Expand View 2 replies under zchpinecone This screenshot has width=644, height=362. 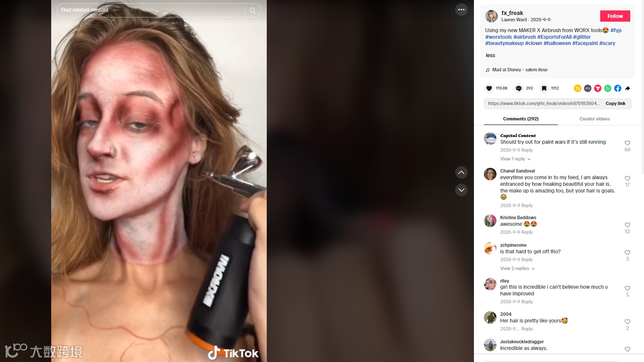pyautogui.click(x=517, y=268)
